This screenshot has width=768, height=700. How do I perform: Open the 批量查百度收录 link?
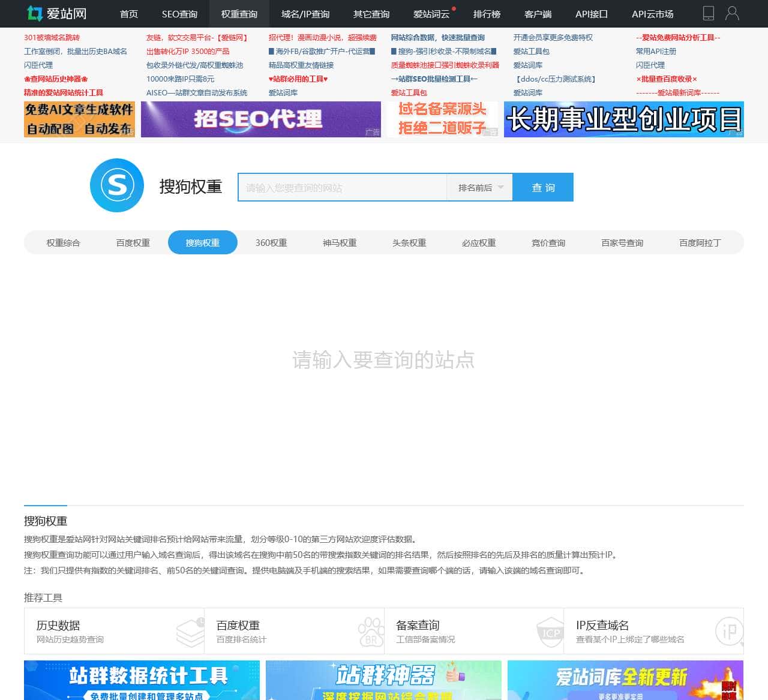pyautogui.click(x=667, y=79)
